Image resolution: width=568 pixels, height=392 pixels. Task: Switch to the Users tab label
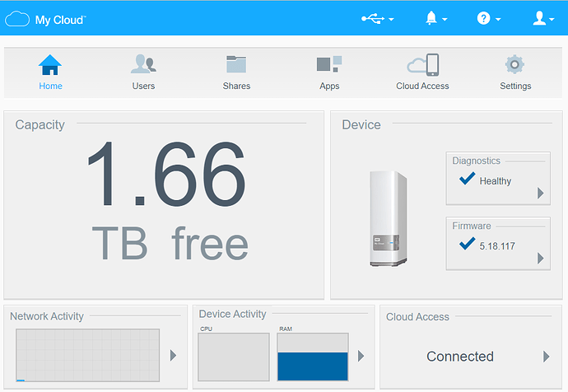pyautogui.click(x=143, y=86)
